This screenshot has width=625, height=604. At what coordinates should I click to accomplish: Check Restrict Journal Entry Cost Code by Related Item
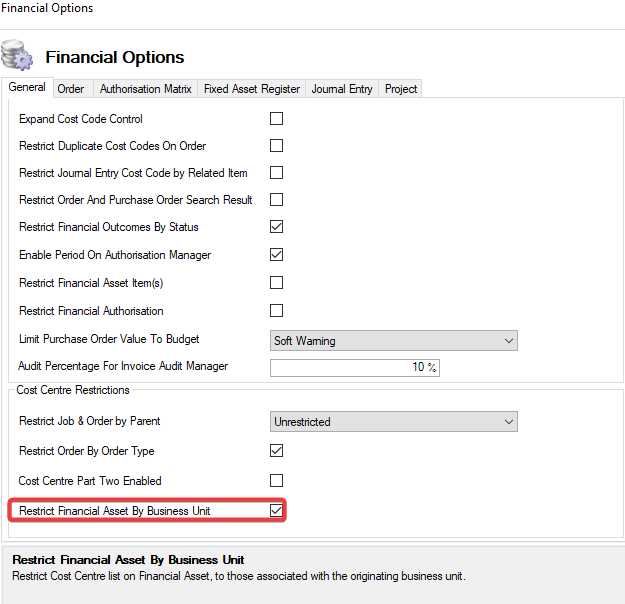277,173
